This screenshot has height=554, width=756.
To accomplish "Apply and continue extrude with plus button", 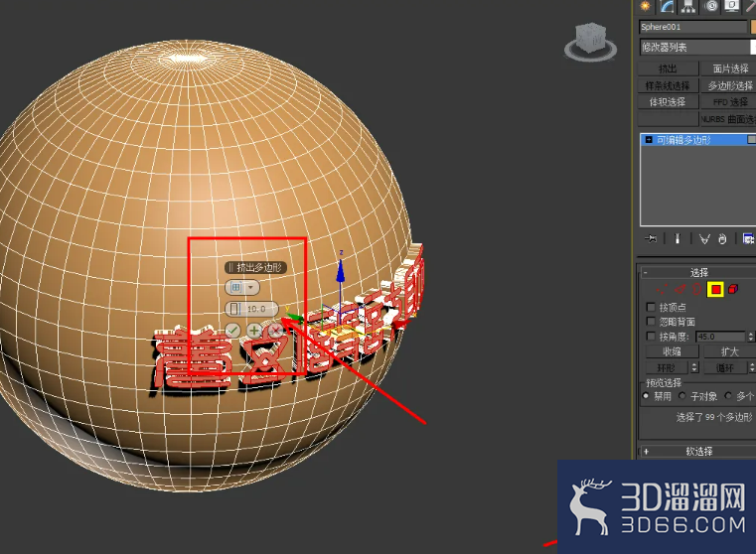I will [254, 331].
